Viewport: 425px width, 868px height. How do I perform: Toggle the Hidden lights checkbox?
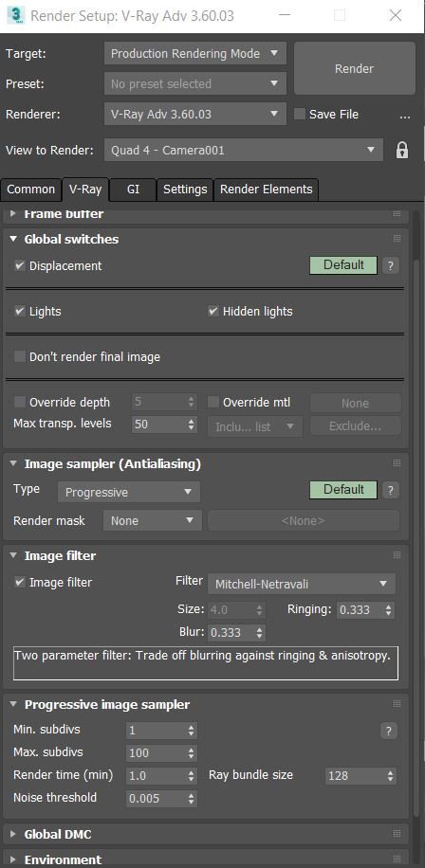[x=213, y=311]
